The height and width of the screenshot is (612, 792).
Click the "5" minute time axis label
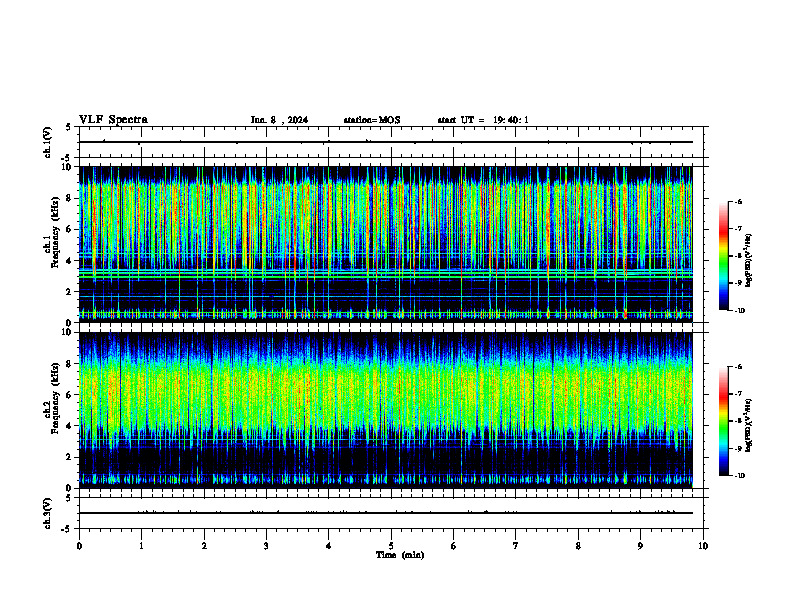coord(391,546)
